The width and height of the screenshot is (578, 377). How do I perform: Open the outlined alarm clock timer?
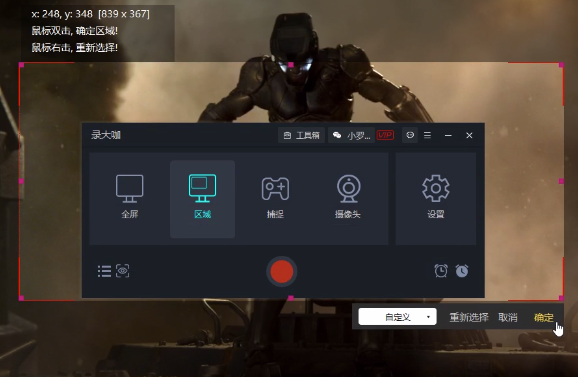(x=441, y=271)
